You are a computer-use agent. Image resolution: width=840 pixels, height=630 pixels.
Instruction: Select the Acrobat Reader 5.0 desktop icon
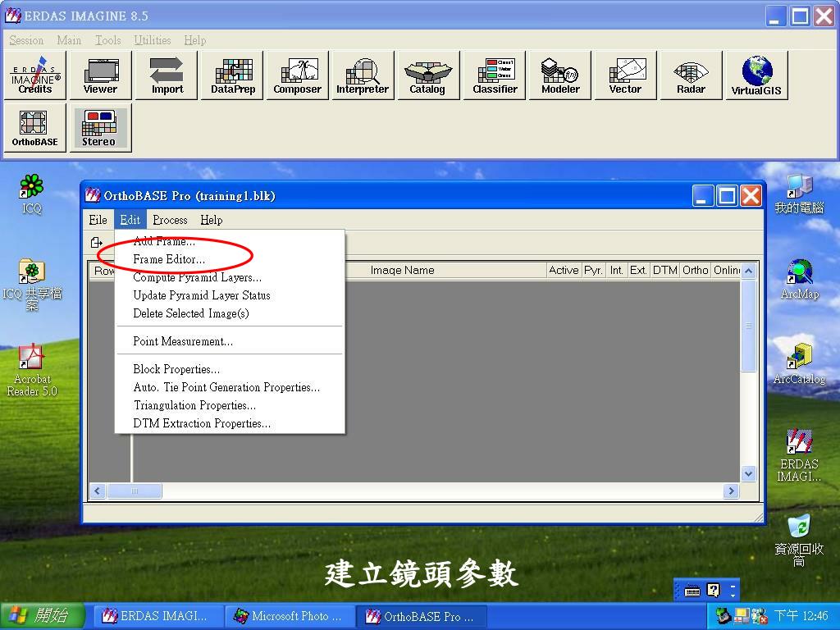click(32, 370)
